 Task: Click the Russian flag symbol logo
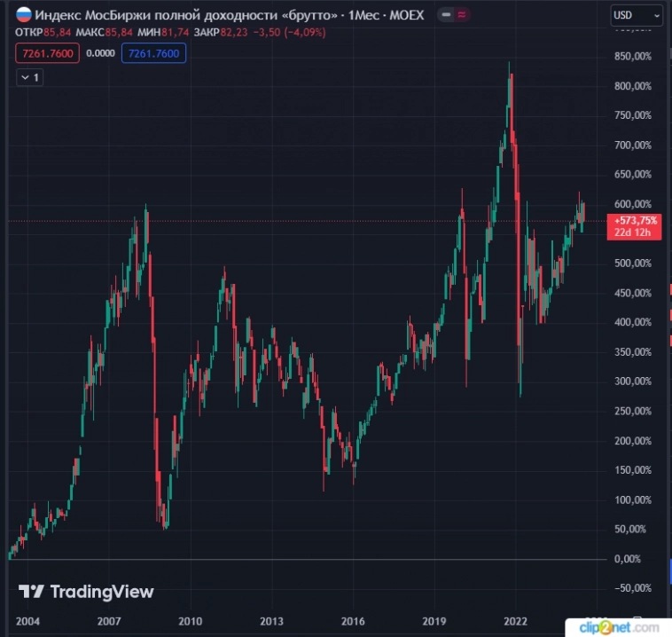pos(24,15)
